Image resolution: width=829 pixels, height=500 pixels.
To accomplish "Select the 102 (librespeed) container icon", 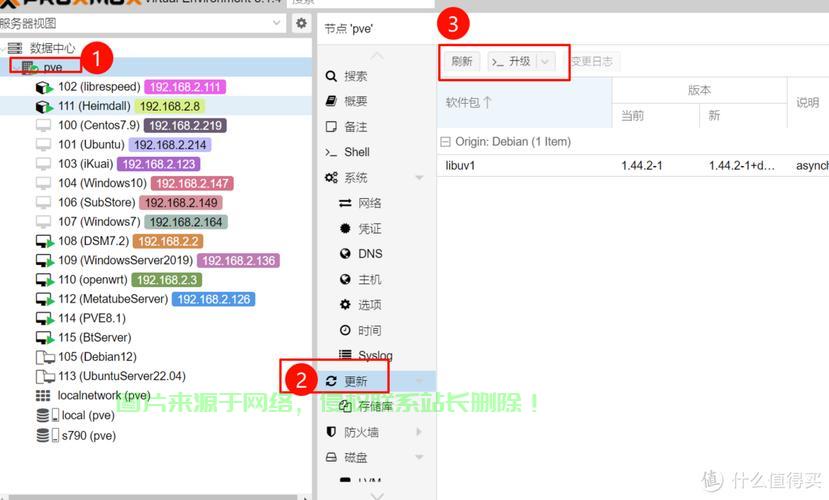I will (43, 87).
